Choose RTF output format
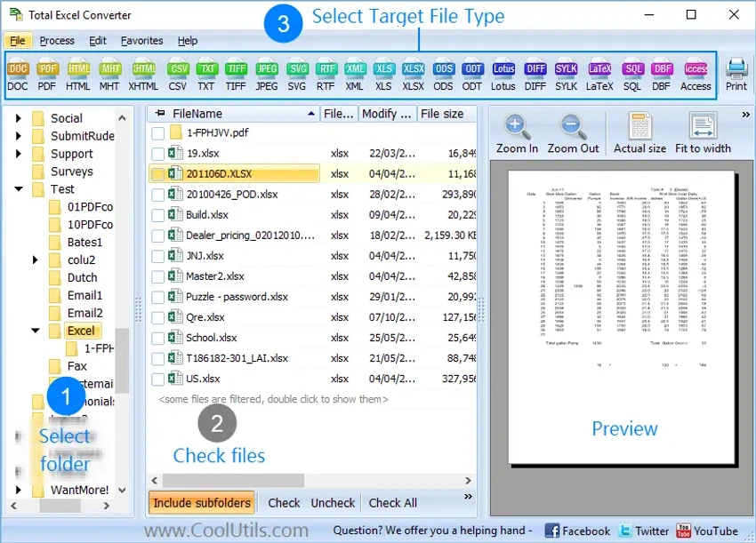 326,76
